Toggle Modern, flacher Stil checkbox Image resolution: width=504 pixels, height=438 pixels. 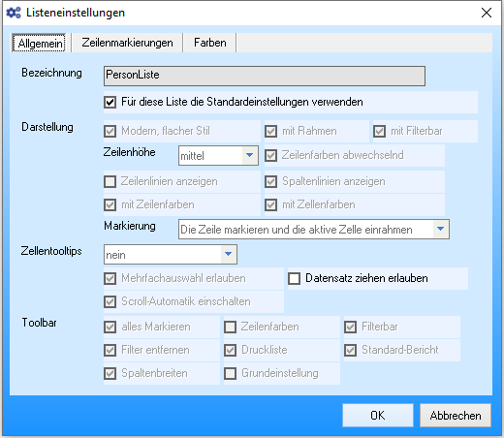point(110,131)
